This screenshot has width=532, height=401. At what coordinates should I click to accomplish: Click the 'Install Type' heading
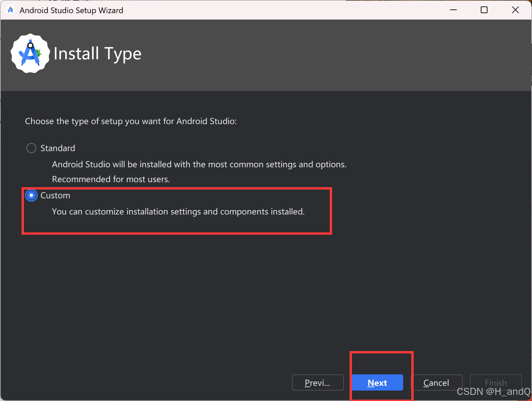click(x=97, y=54)
